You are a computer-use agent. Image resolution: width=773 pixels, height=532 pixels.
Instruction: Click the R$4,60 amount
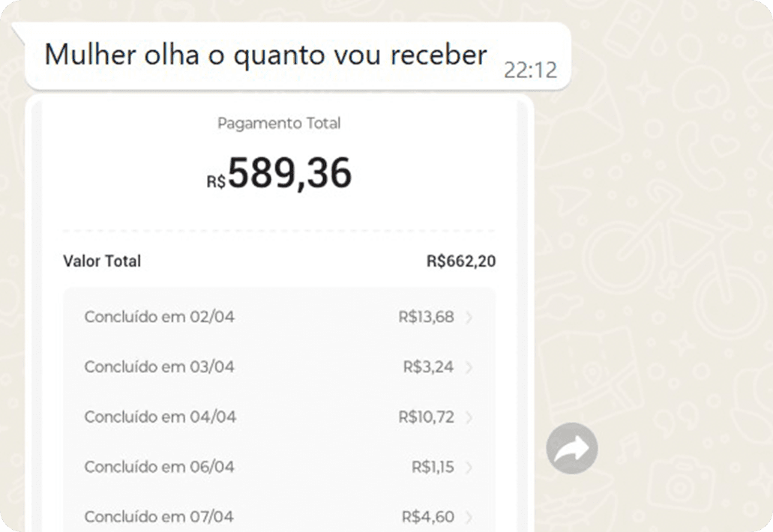click(427, 517)
